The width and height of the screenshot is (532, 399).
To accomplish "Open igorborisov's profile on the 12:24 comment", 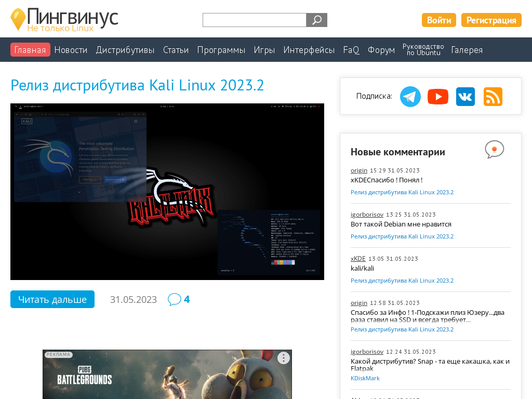I will pos(367,352).
